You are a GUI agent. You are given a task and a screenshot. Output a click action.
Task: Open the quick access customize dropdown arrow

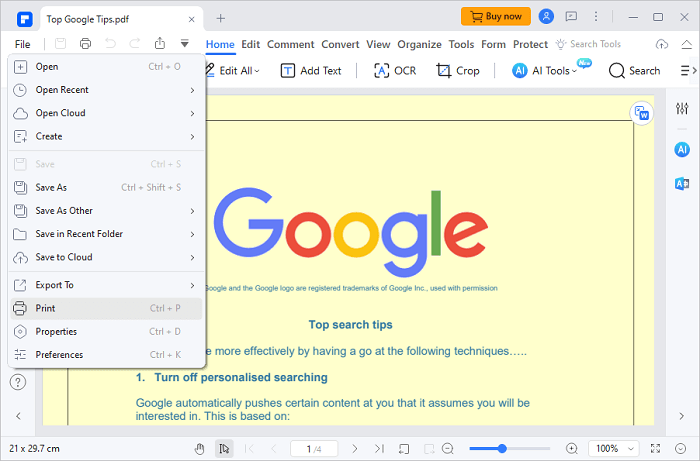click(184, 44)
